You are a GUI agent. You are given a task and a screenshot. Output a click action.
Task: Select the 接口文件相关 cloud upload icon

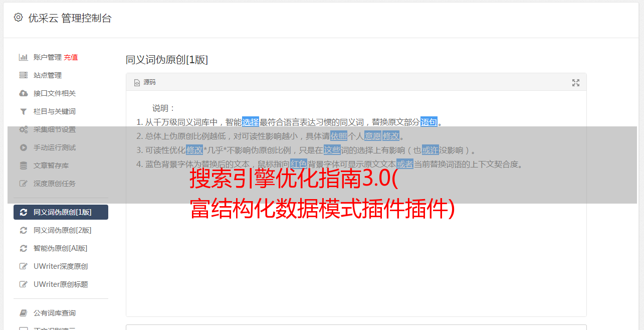click(x=23, y=93)
